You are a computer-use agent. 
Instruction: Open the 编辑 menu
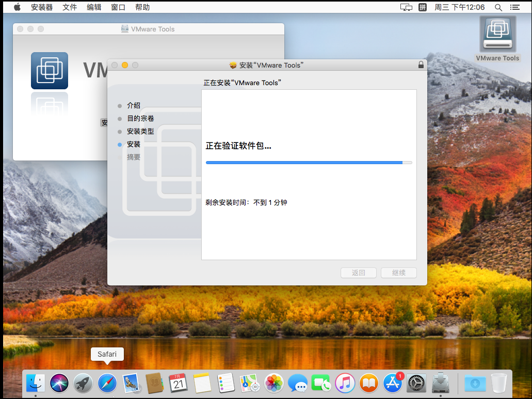[94, 7]
